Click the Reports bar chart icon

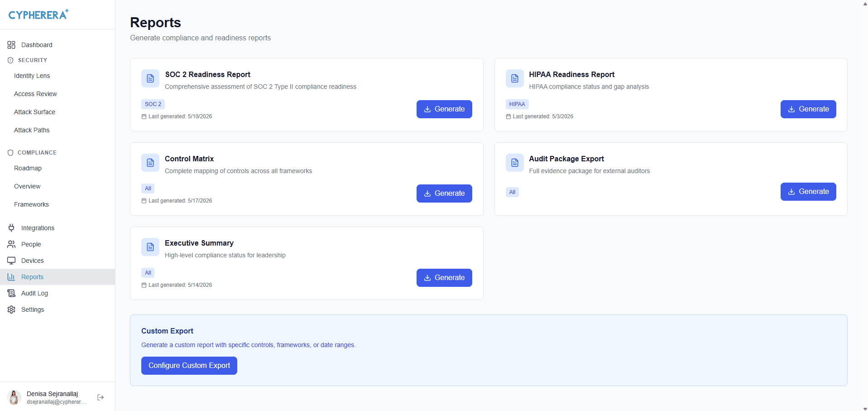pos(11,277)
